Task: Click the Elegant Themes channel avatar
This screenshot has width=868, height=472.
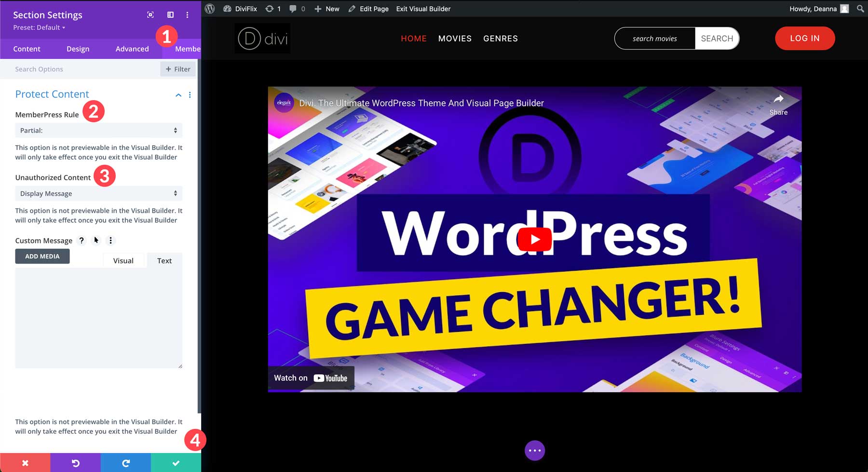Action: pos(284,103)
